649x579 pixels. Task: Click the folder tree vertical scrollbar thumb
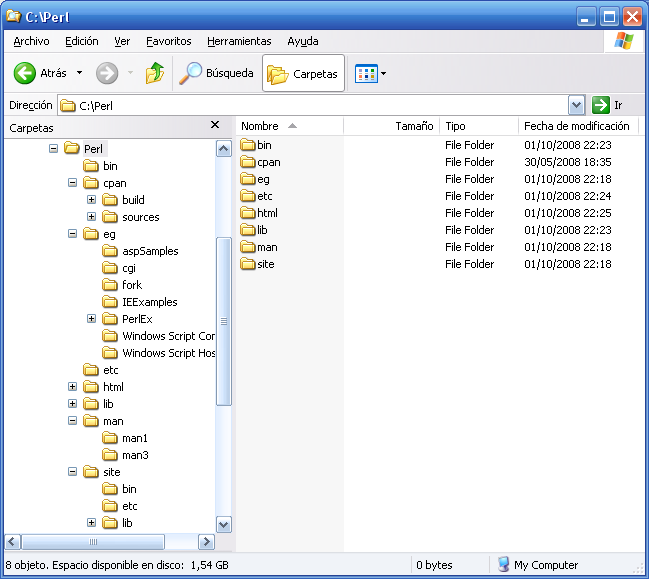pyautogui.click(x=224, y=321)
